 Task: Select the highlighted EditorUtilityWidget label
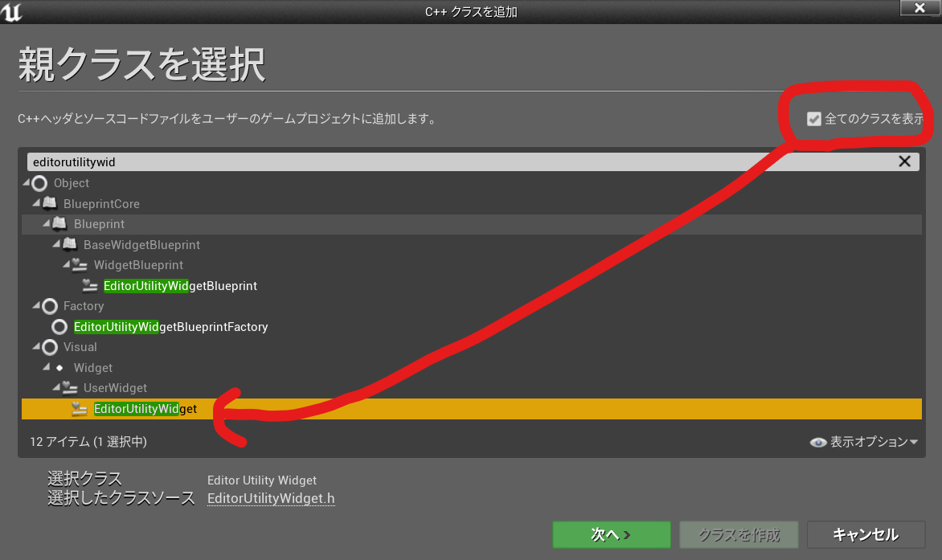click(x=145, y=409)
